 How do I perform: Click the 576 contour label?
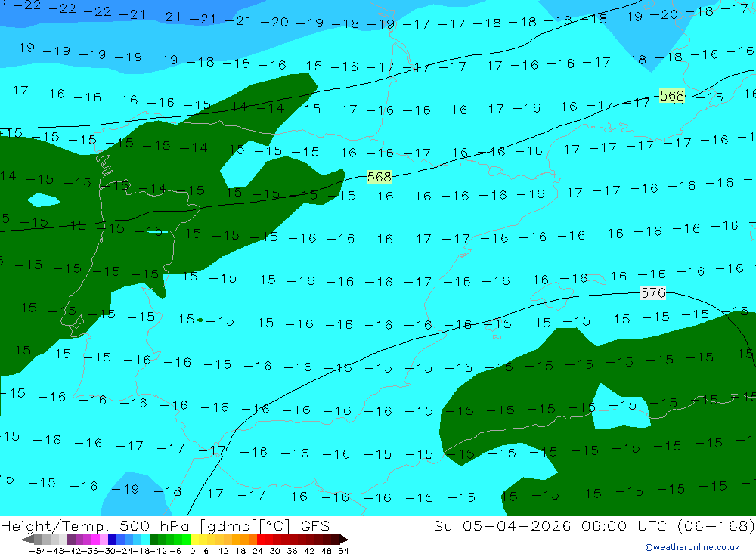pyautogui.click(x=653, y=292)
